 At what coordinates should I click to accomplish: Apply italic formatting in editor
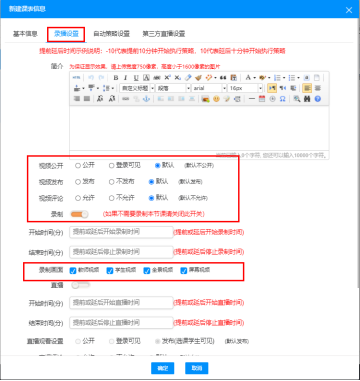125,78
